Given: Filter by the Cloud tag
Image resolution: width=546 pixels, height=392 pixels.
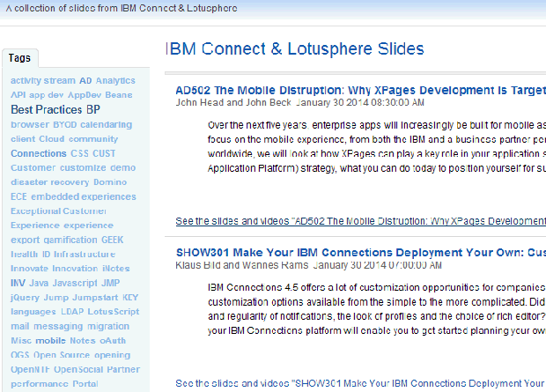Looking at the screenshot, I should click(52, 138).
